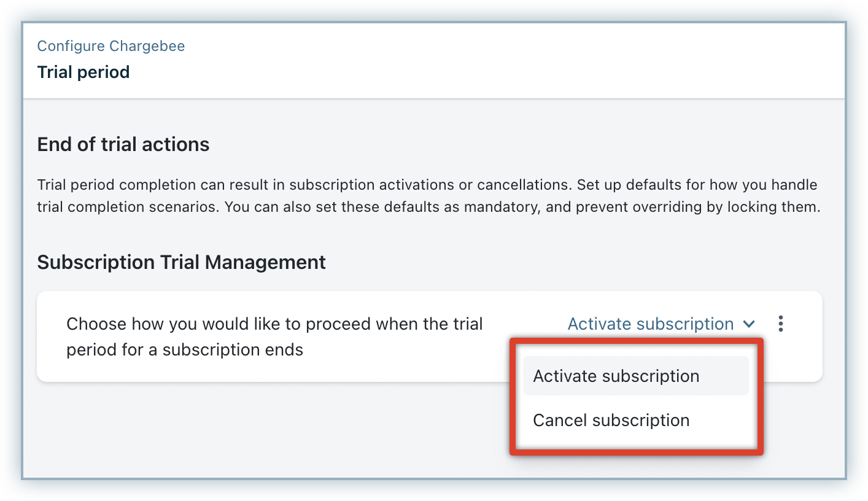Click the chevron next to Activate subscription

click(x=749, y=324)
